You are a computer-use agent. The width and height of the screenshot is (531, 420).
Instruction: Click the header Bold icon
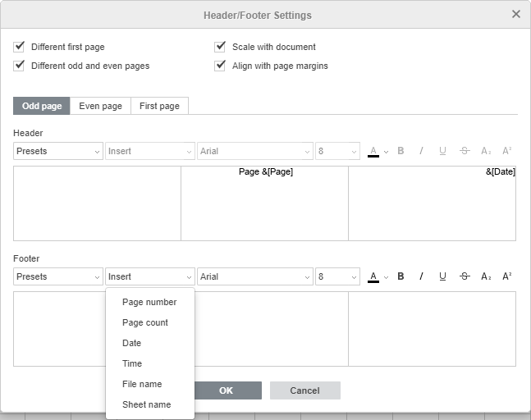pos(401,151)
